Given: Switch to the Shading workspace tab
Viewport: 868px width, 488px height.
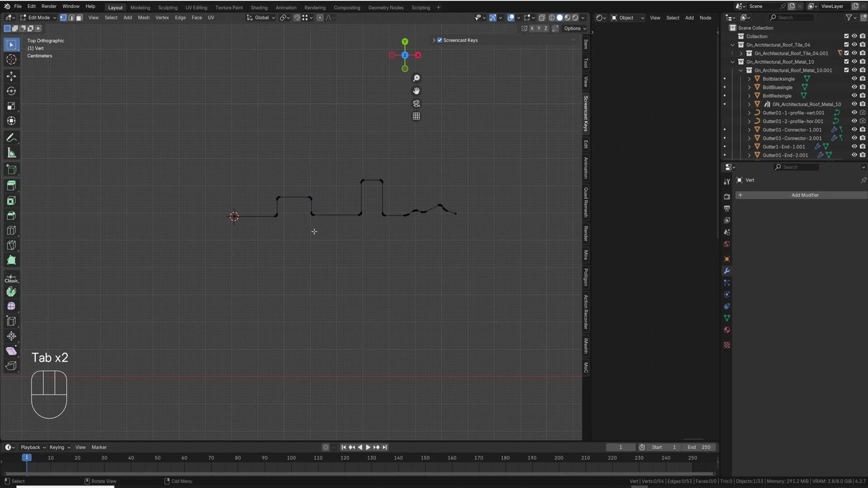Looking at the screenshot, I should point(259,8).
